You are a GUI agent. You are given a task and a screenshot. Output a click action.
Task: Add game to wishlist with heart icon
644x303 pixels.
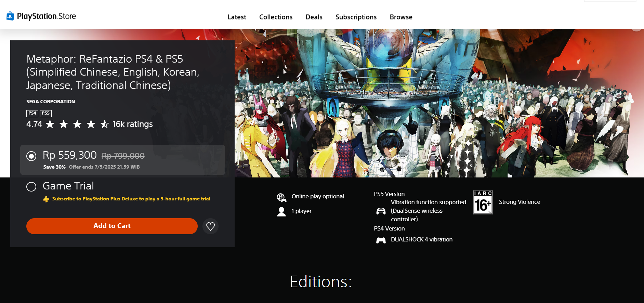[x=210, y=226]
